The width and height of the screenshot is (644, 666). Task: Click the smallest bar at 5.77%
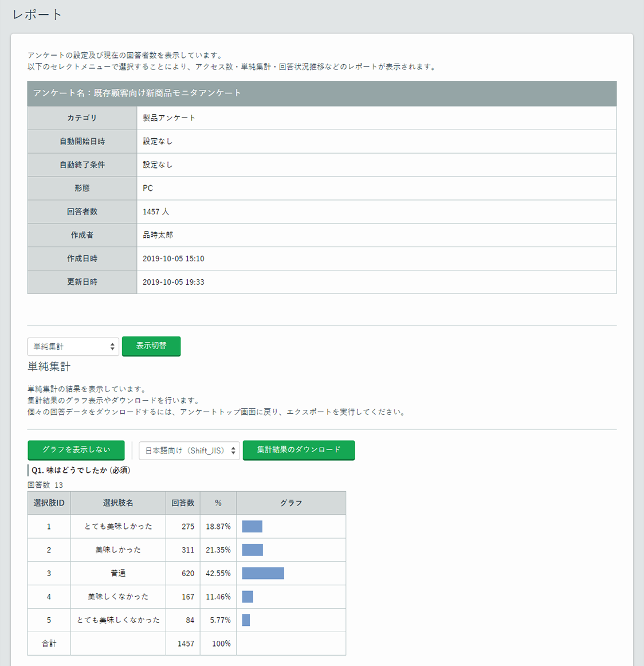click(x=246, y=620)
